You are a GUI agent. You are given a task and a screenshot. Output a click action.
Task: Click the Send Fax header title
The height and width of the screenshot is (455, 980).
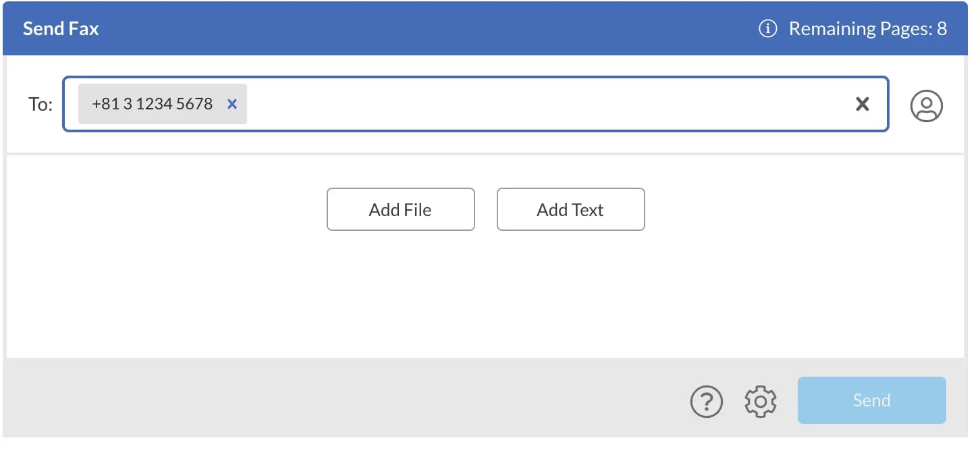61,29
